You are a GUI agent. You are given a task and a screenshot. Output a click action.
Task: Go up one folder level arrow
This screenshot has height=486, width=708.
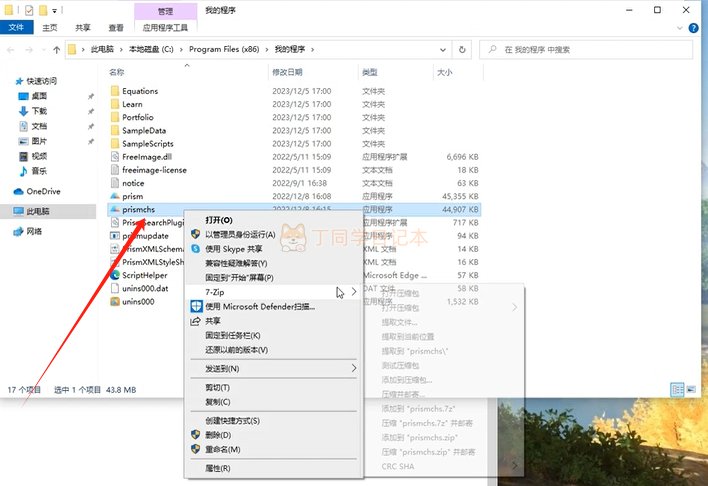(56, 50)
